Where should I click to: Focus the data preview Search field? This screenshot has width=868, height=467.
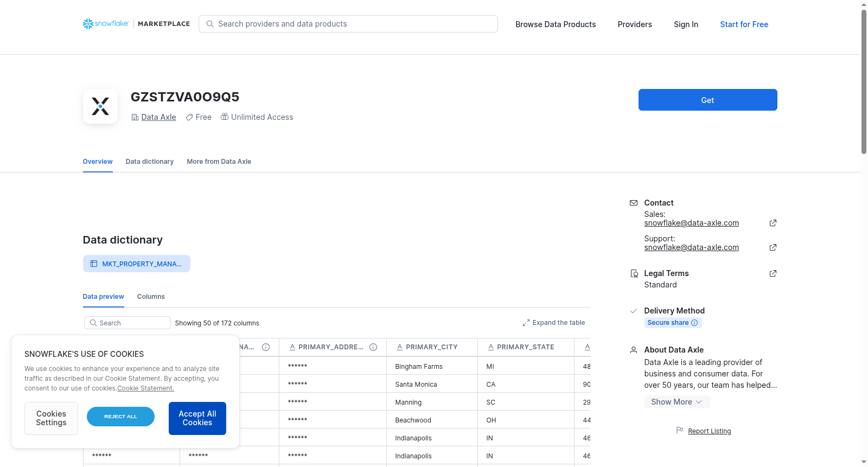pos(127,323)
